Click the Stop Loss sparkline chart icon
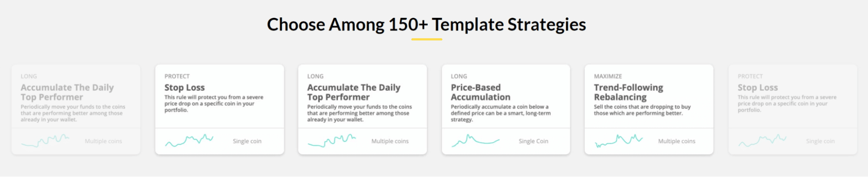 tap(189, 140)
